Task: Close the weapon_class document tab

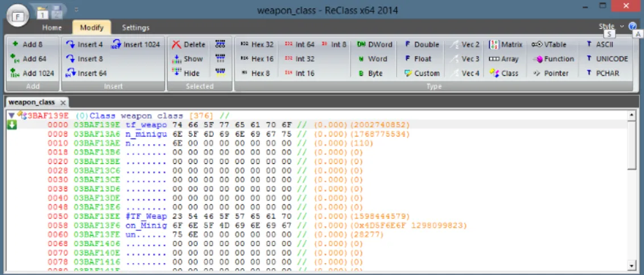Action: [63, 102]
